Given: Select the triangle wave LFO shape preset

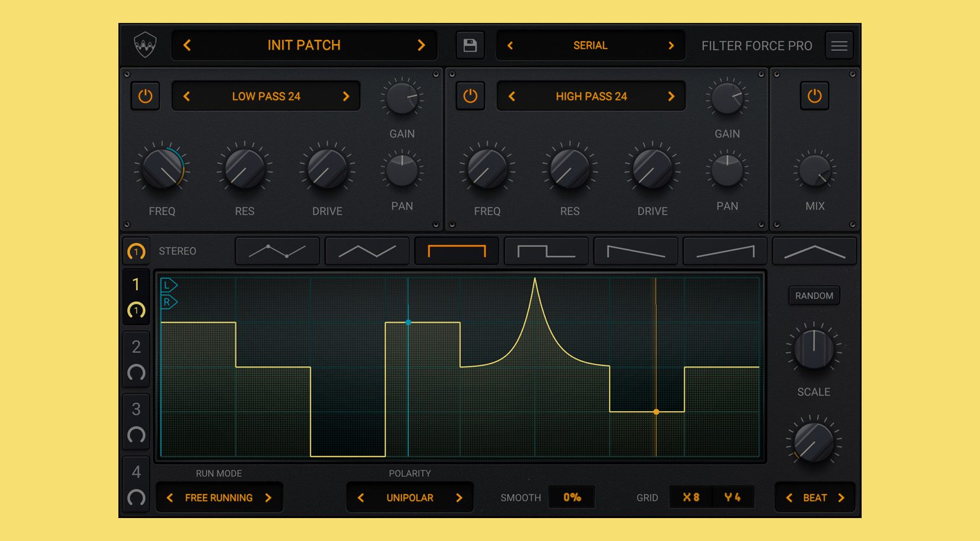Looking at the screenshot, I should [367, 251].
